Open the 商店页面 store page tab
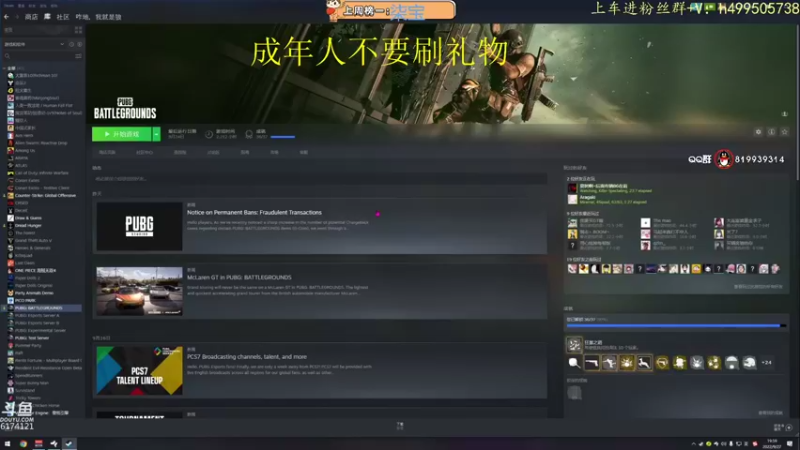Screen dimensions: 800x450 [107, 153]
